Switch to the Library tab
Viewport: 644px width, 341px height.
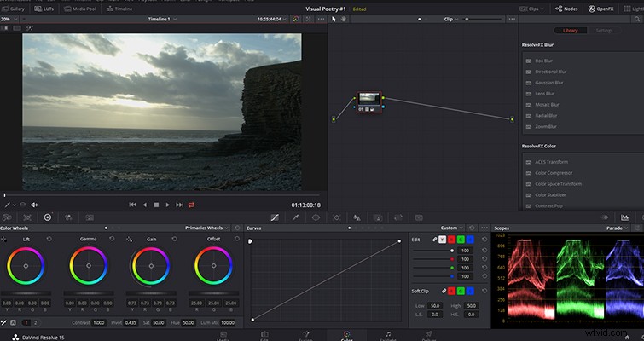click(570, 31)
